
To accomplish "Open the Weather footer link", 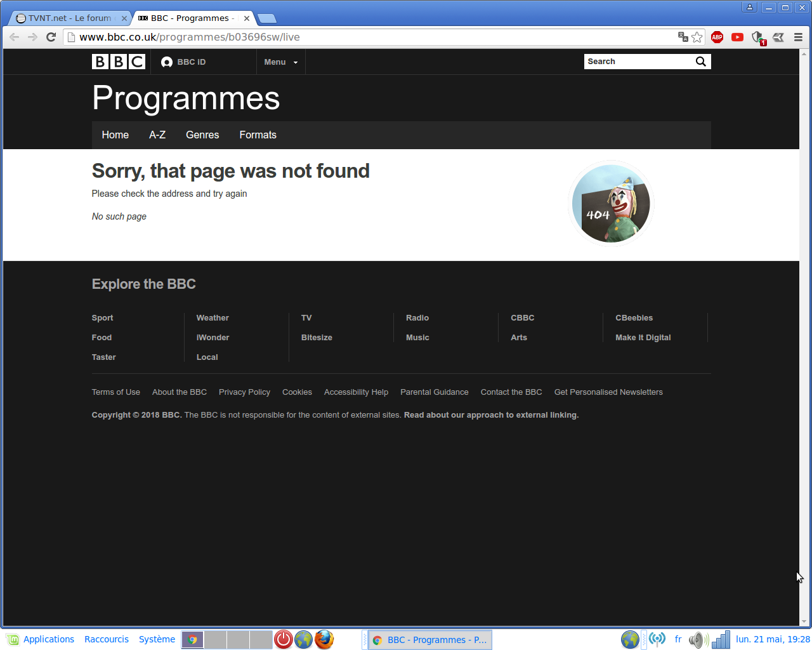I will [213, 318].
